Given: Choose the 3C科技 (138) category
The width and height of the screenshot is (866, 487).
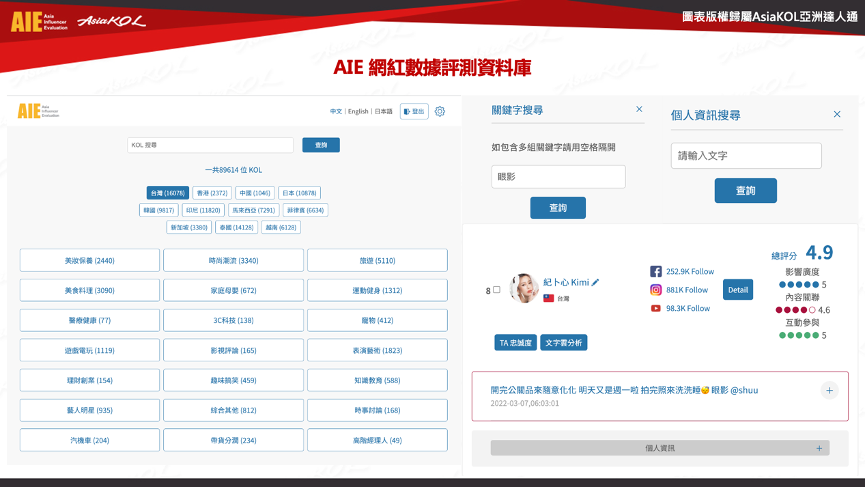Looking at the screenshot, I should tap(234, 320).
